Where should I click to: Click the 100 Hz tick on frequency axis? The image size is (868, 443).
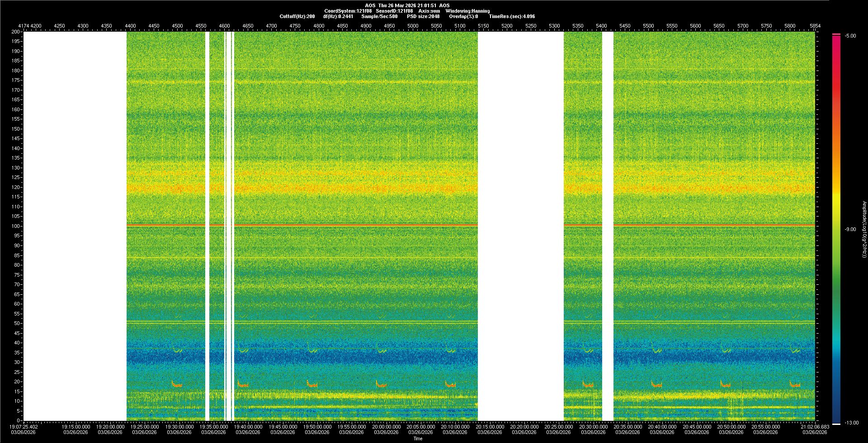(16, 226)
